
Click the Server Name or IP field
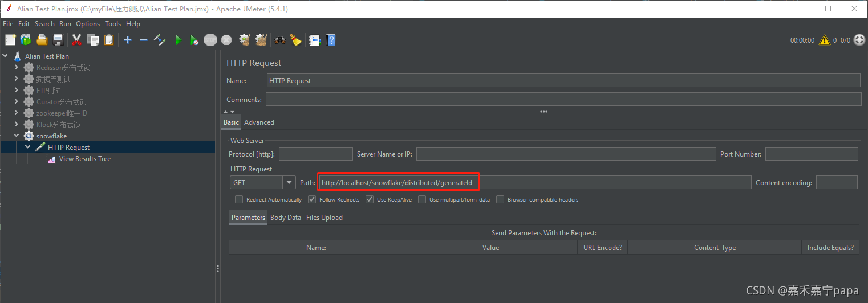pos(566,154)
